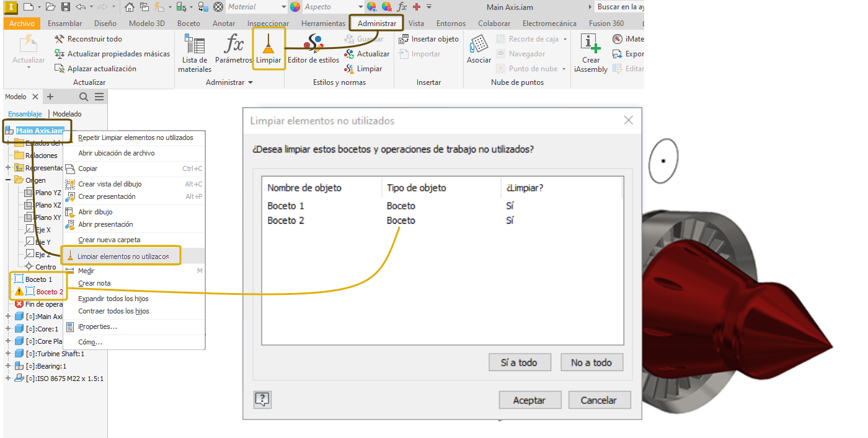The height and width of the screenshot is (438, 868).
Task: Expand the Administrar panel dropdown arrow
Action: (x=250, y=82)
